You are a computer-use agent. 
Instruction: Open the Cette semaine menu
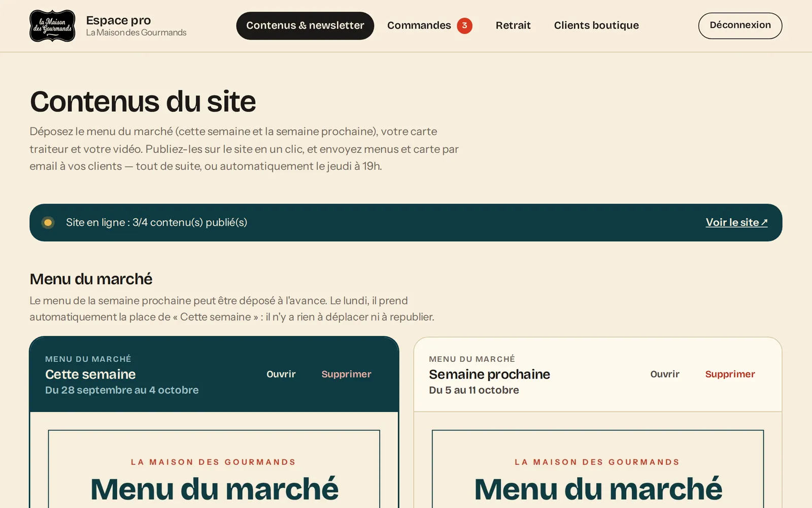281,374
